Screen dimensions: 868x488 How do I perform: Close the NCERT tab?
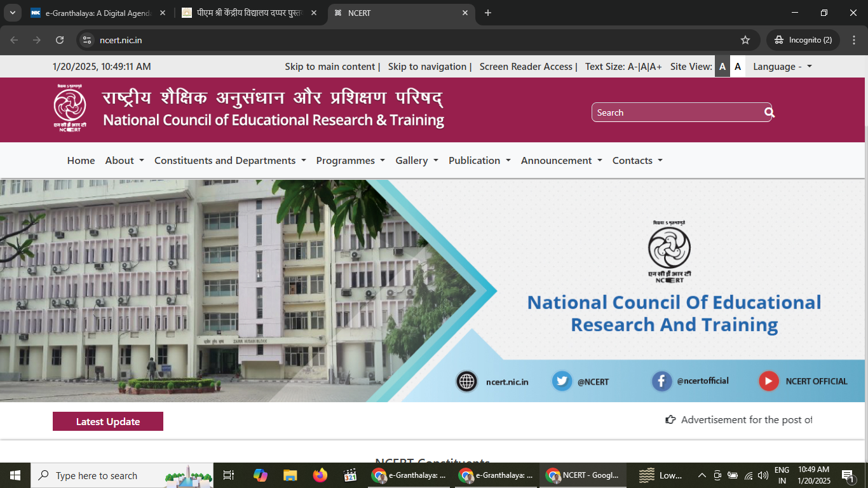click(x=465, y=13)
